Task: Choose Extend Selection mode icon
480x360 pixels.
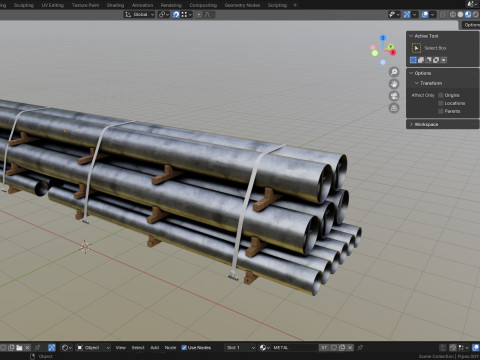Action: click(x=421, y=60)
